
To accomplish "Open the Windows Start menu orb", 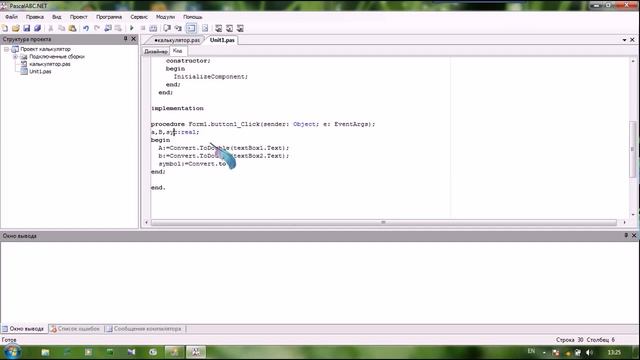I will pyautogui.click(x=12, y=352).
